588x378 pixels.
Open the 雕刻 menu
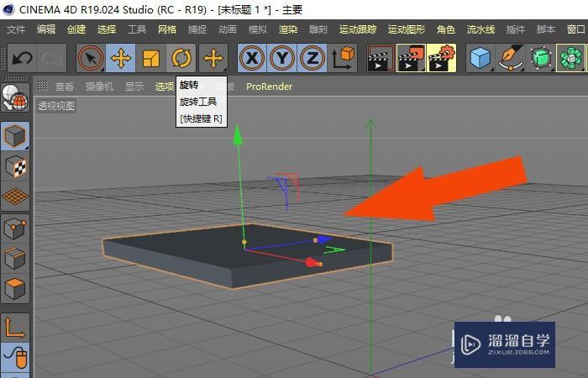click(318, 29)
